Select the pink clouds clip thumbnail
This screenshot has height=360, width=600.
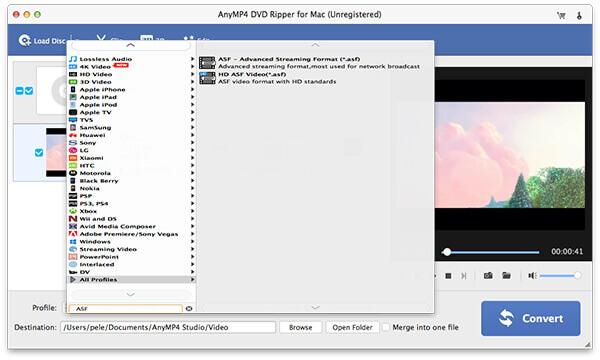pos(56,153)
